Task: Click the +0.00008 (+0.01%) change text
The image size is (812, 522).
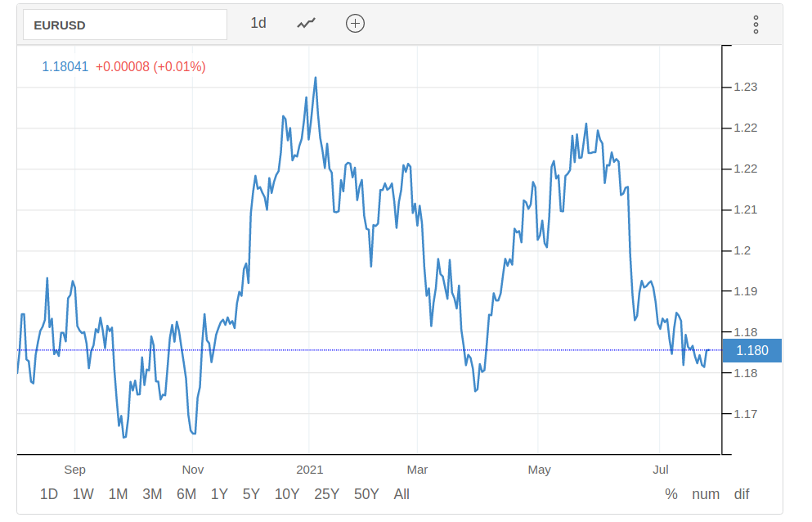Action: (x=150, y=67)
